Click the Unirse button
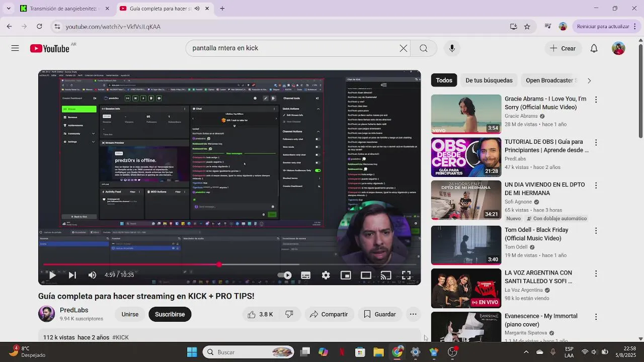Image resolution: width=644 pixels, height=362 pixels. click(130, 314)
